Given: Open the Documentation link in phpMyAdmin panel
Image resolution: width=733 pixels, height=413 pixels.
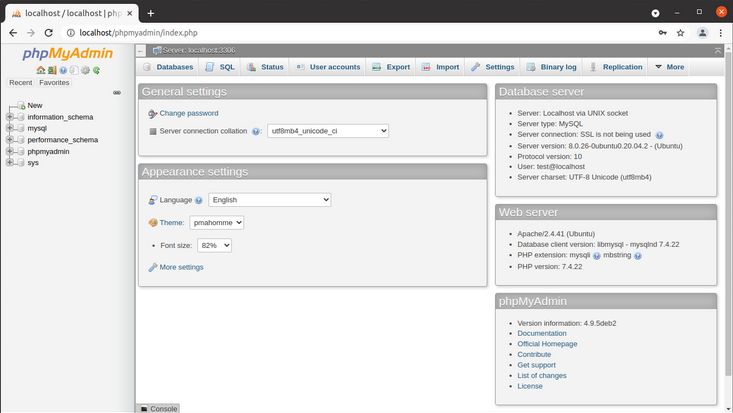Looking at the screenshot, I should pyautogui.click(x=542, y=333).
